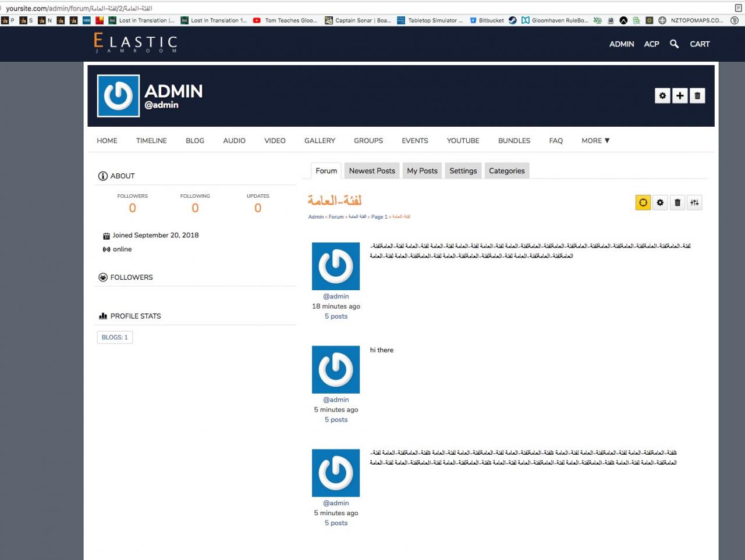This screenshot has height=560, width=745.
Task: Click the BLOGS: 1 stats button
Action: 115,337
